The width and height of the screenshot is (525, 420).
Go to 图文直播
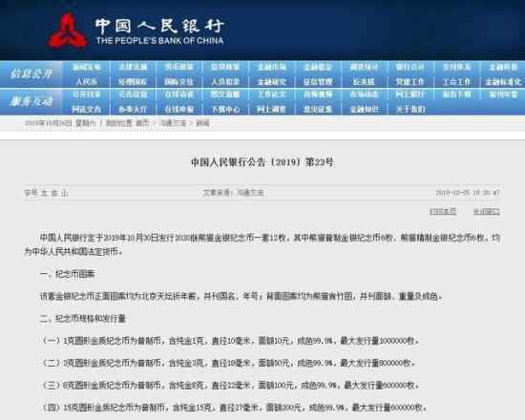pos(225,94)
